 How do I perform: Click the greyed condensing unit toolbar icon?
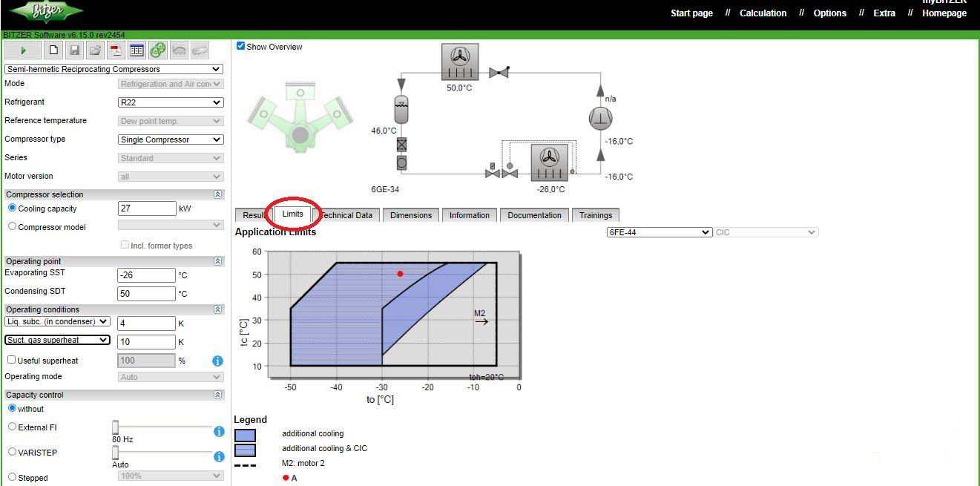[x=179, y=50]
